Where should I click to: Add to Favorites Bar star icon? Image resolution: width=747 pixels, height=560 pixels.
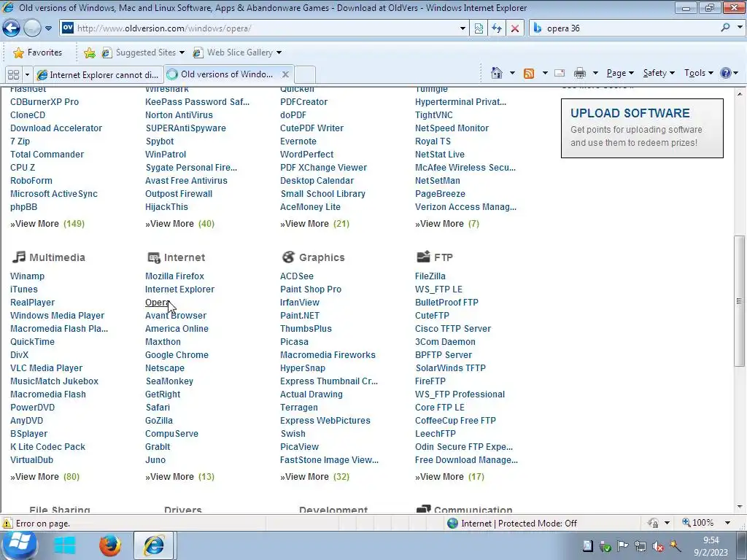tap(89, 52)
